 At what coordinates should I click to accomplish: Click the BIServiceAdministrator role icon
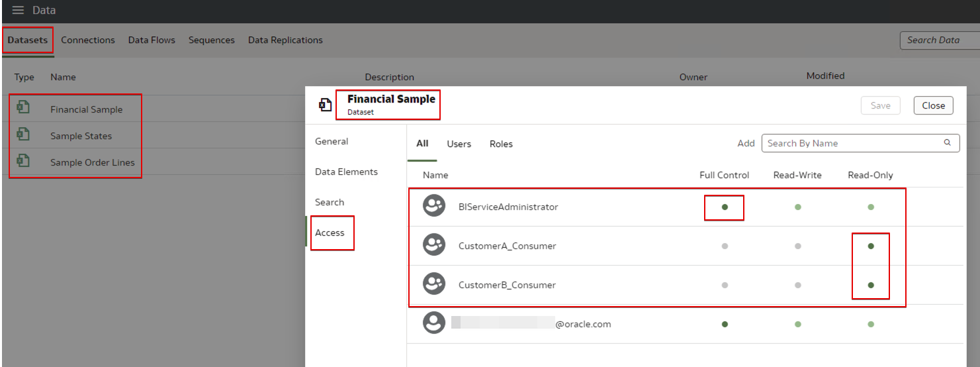click(x=434, y=207)
